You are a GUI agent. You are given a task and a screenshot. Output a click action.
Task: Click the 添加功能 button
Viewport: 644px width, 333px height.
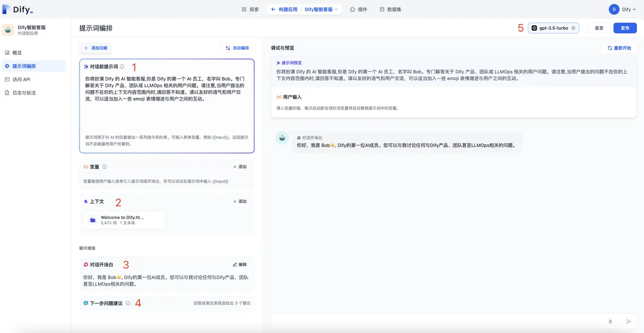pos(96,48)
